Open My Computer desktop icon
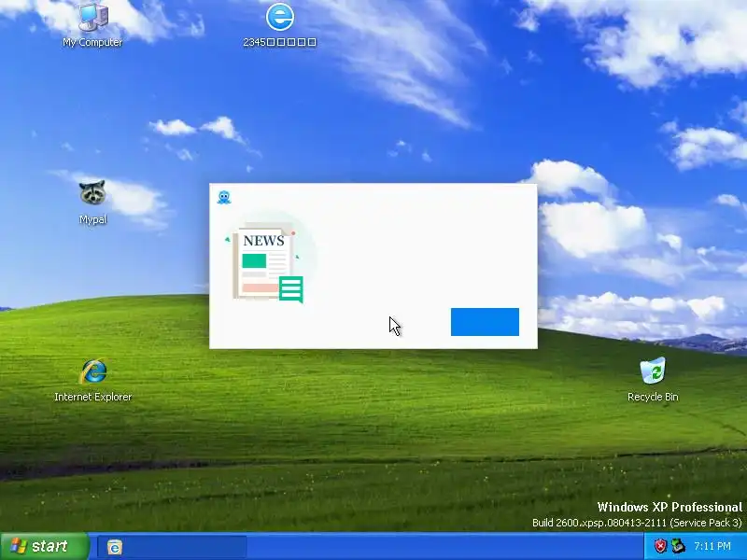Image resolution: width=747 pixels, height=560 pixels. click(x=92, y=25)
